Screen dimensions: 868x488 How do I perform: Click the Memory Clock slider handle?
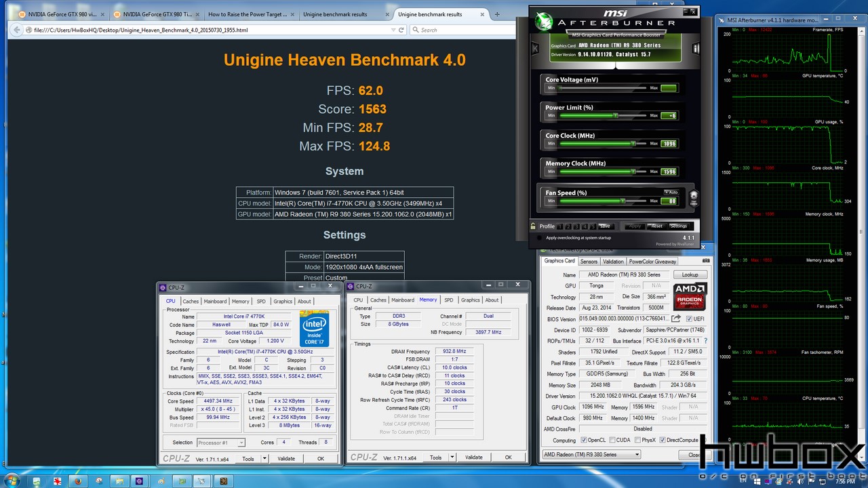632,171
